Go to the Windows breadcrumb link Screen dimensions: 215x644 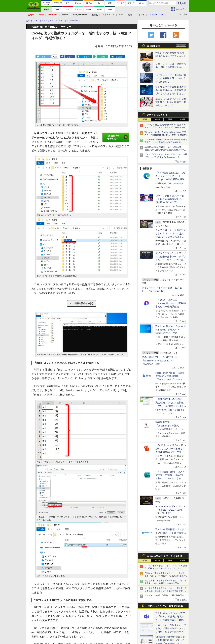[x=76, y=21]
